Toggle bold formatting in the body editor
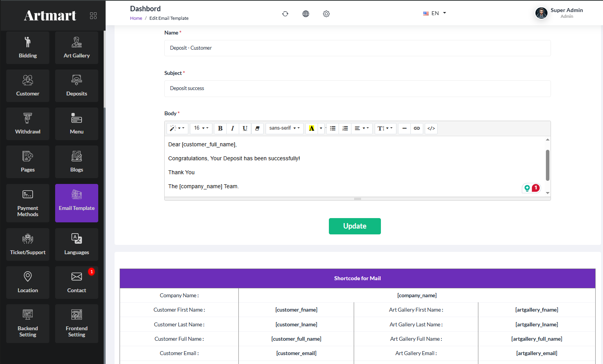The height and width of the screenshot is (364, 603). [220, 128]
